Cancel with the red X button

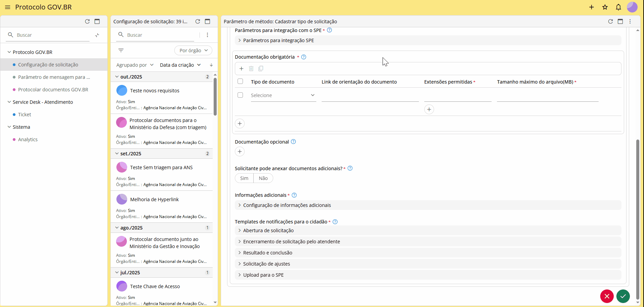point(607,296)
